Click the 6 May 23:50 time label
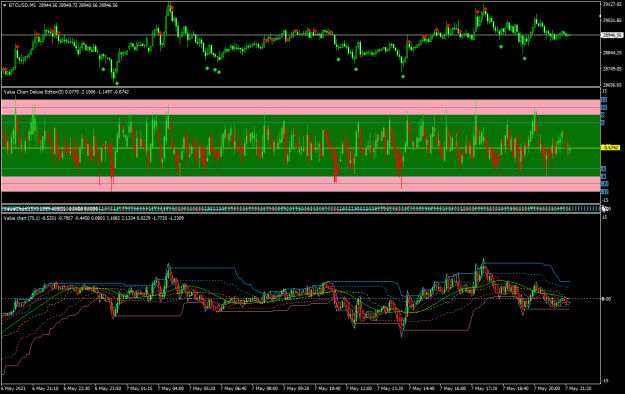 [x=108, y=388]
